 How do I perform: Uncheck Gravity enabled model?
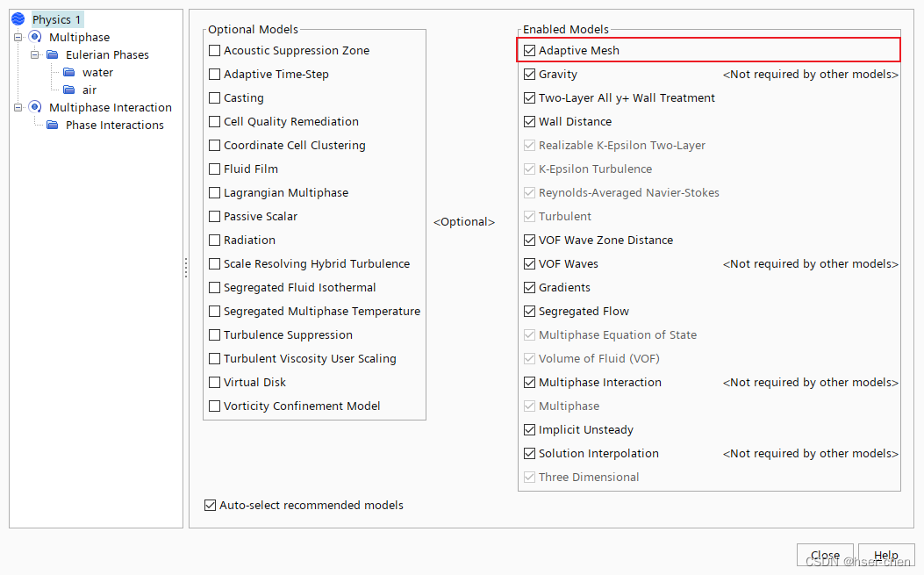[530, 75]
